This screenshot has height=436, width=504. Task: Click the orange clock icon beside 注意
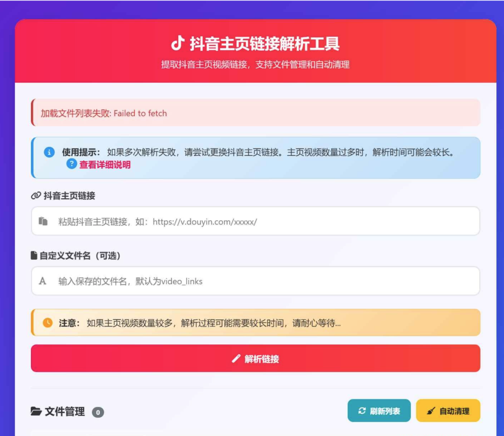pyautogui.click(x=48, y=323)
